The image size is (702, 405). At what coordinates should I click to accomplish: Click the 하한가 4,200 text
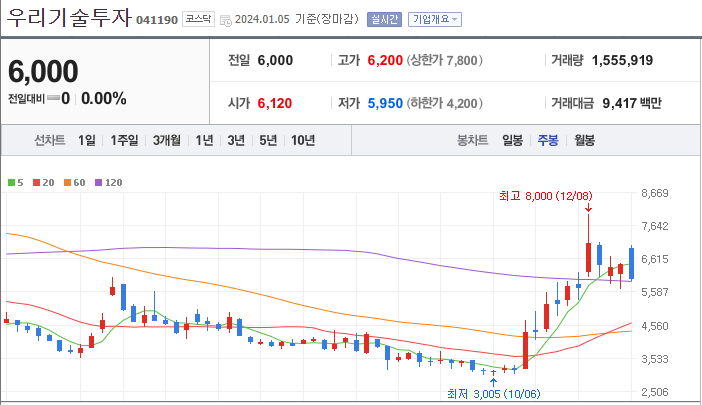pos(445,103)
